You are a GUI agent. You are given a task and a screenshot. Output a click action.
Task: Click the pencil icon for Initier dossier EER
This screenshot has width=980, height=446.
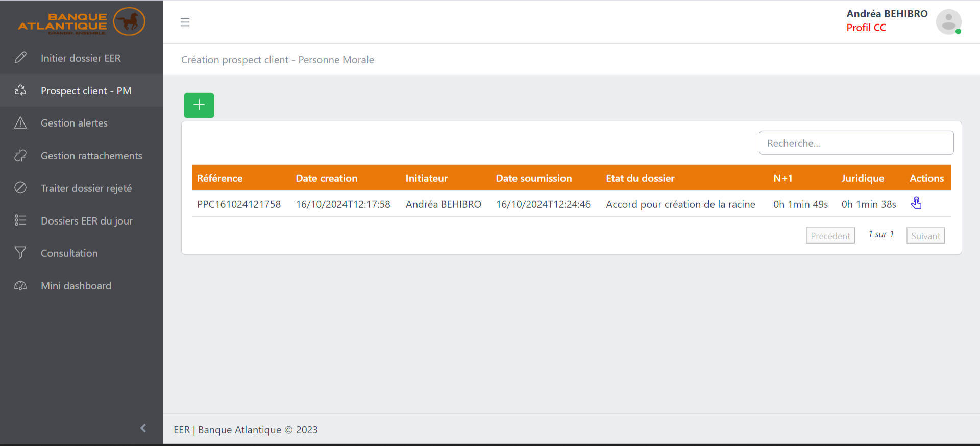(20, 58)
